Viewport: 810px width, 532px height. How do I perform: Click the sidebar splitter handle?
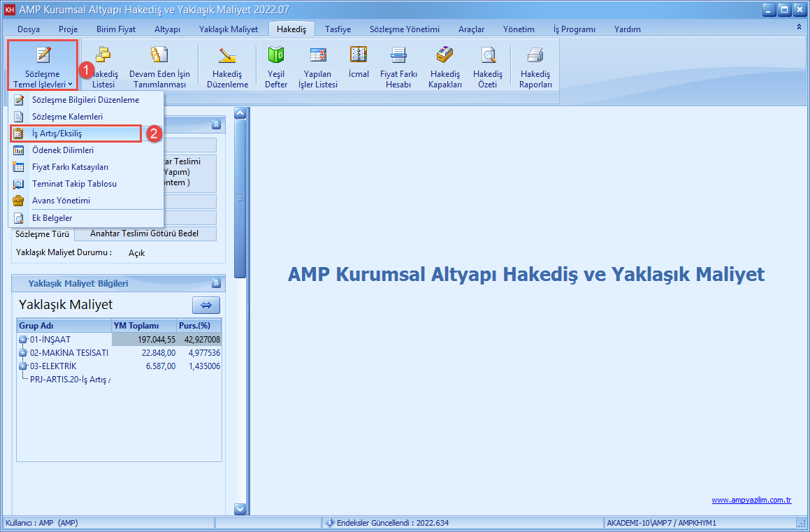[248, 311]
